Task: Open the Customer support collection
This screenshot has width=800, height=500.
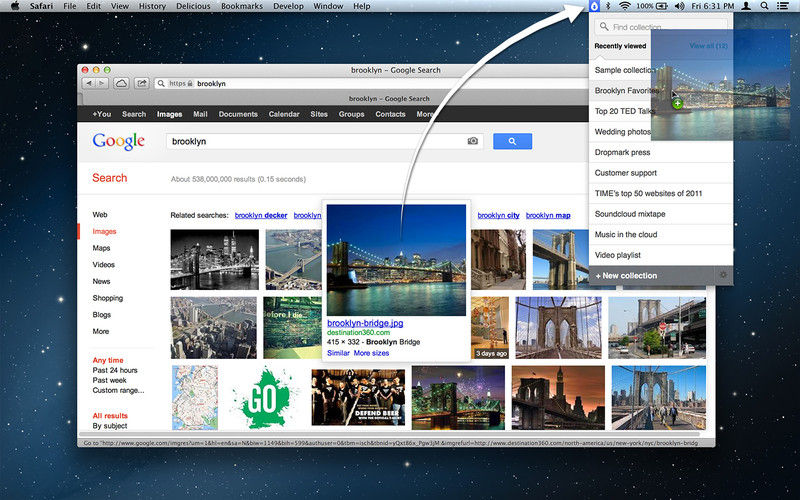Action: click(661, 172)
